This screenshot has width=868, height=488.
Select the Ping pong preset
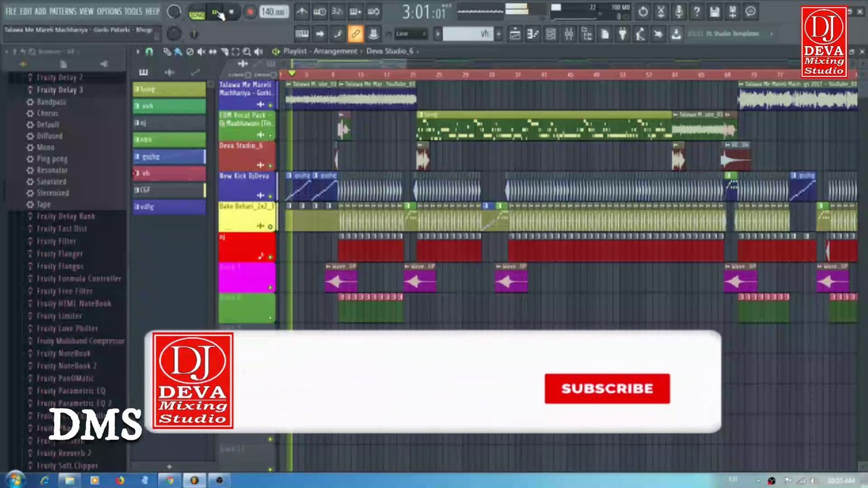click(x=52, y=159)
